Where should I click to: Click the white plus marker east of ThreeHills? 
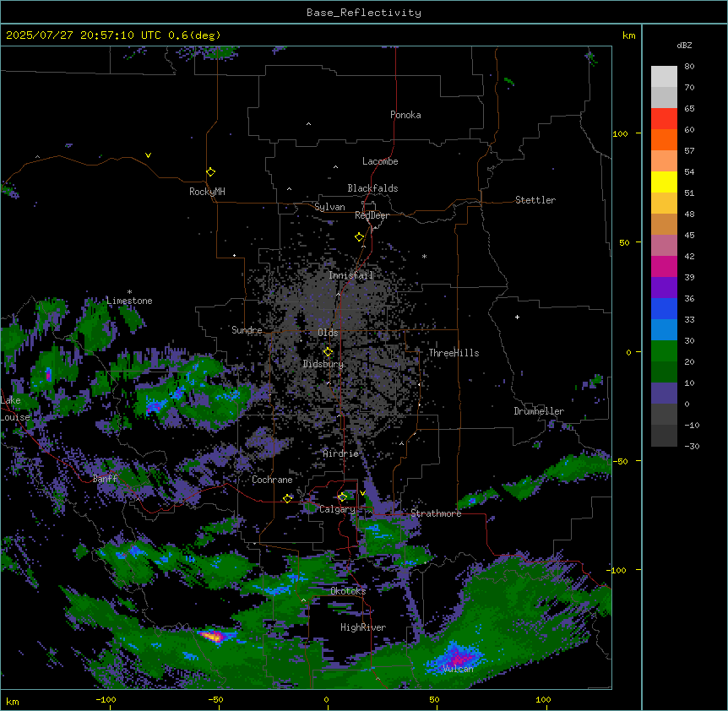click(x=517, y=317)
